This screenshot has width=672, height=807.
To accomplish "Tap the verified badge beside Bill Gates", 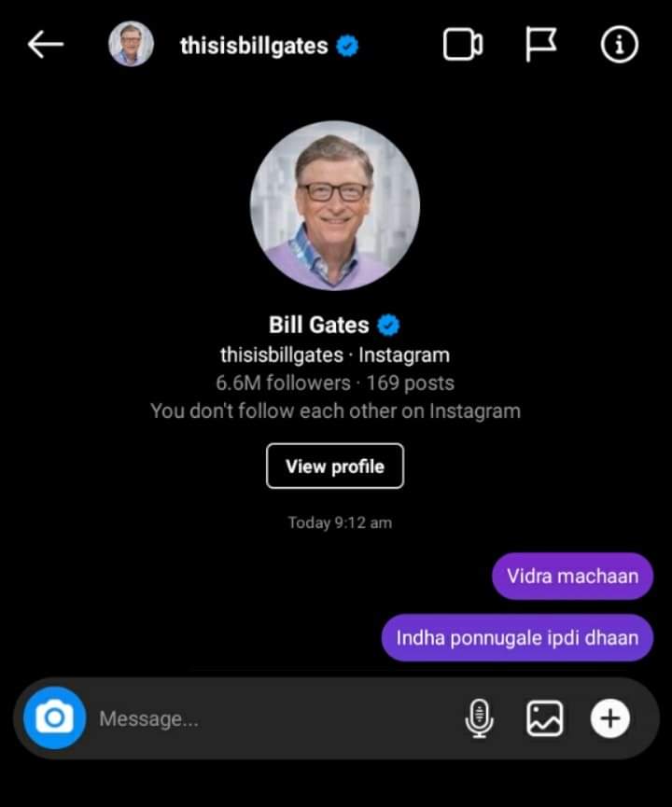I will pos(388,325).
